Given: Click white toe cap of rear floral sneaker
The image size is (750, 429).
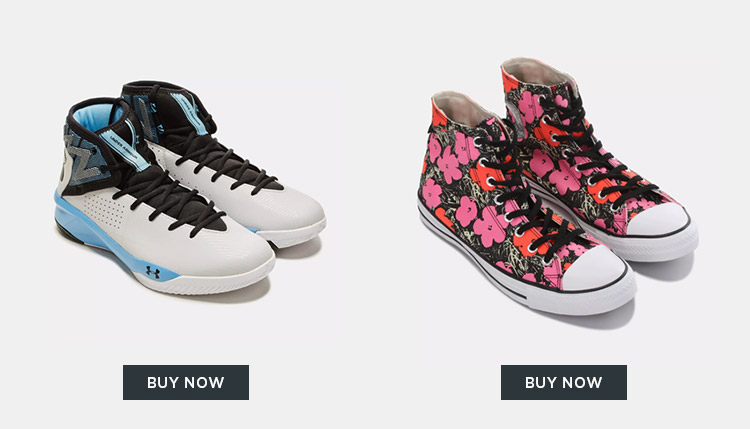Looking at the screenshot, I should [x=659, y=221].
